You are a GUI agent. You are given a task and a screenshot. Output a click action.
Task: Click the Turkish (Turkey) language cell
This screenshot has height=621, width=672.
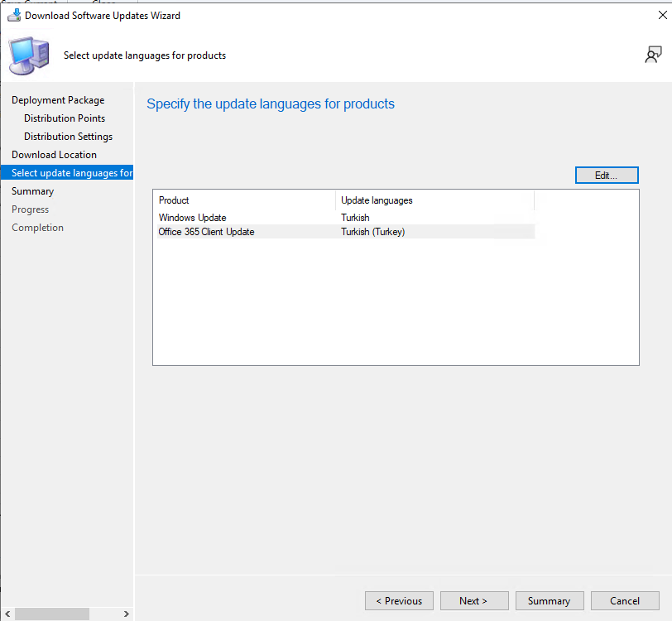click(x=373, y=232)
